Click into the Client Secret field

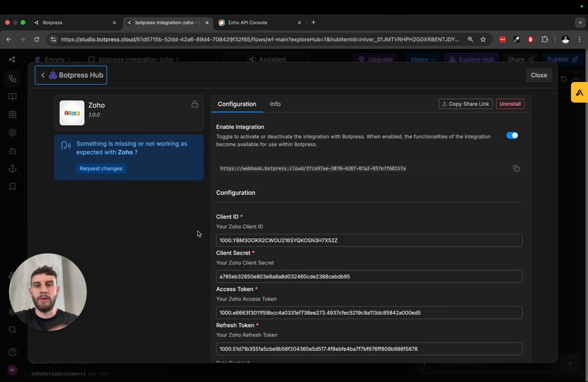click(x=369, y=277)
